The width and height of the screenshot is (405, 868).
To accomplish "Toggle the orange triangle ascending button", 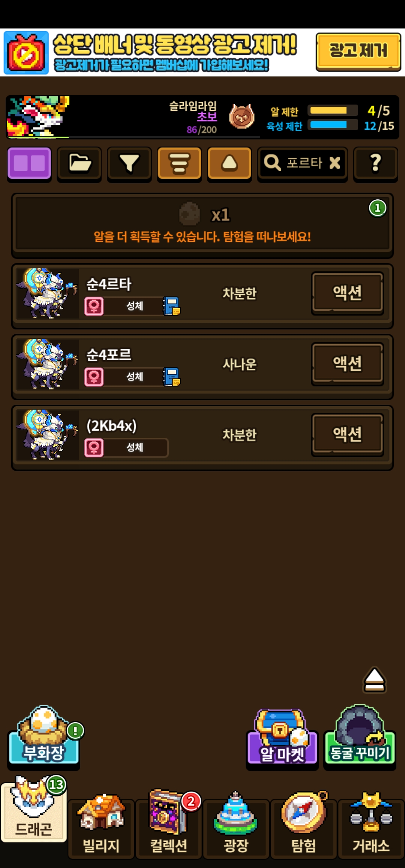I will (229, 164).
